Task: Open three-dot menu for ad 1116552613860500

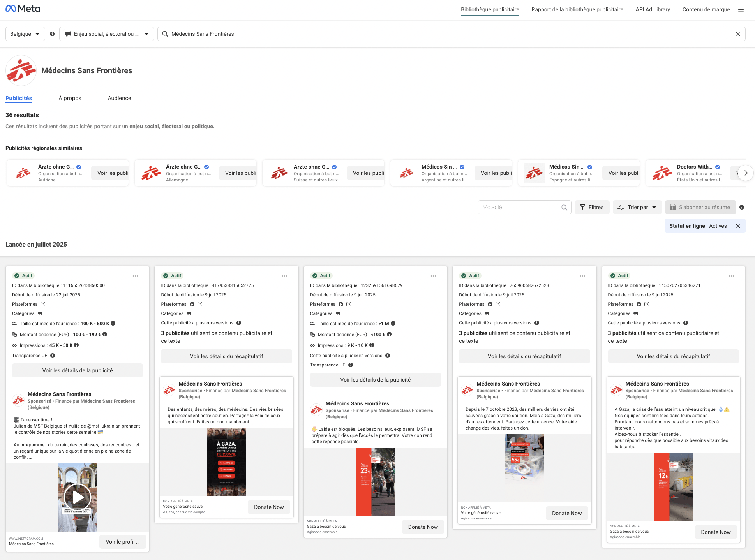Action: [x=135, y=276]
